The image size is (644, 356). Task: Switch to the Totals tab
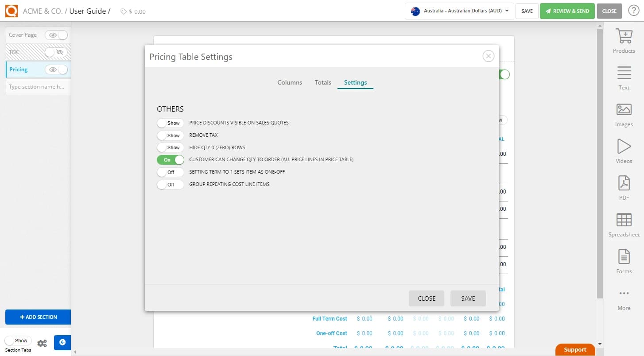[323, 82]
